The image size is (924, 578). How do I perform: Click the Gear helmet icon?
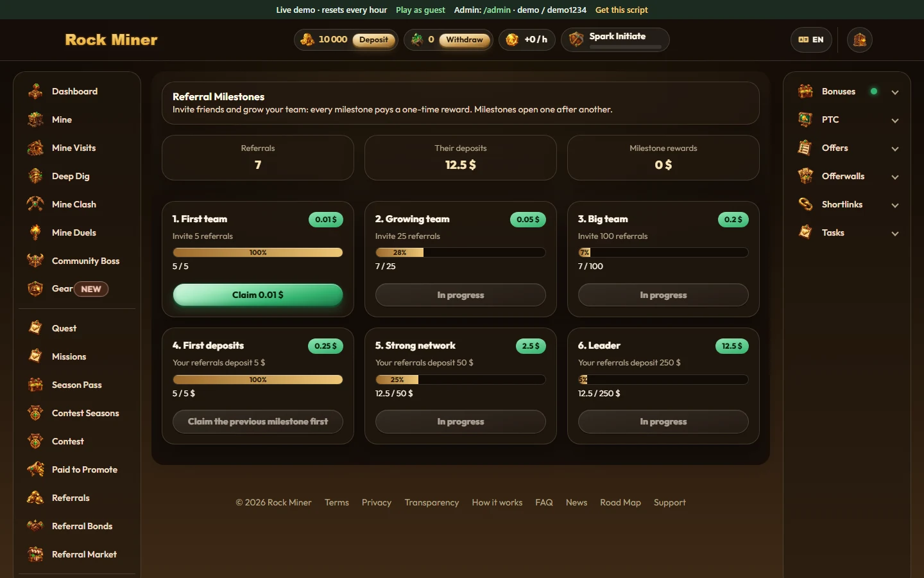coord(35,289)
